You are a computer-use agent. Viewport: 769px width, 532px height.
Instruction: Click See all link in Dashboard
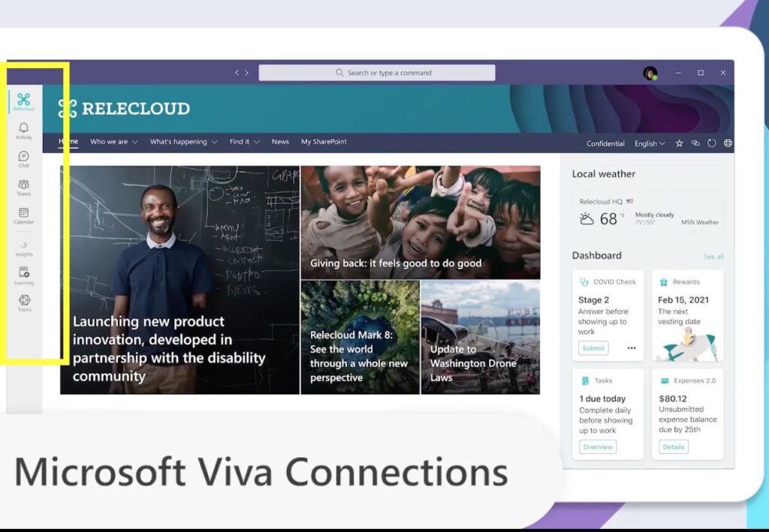[x=713, y=257]
